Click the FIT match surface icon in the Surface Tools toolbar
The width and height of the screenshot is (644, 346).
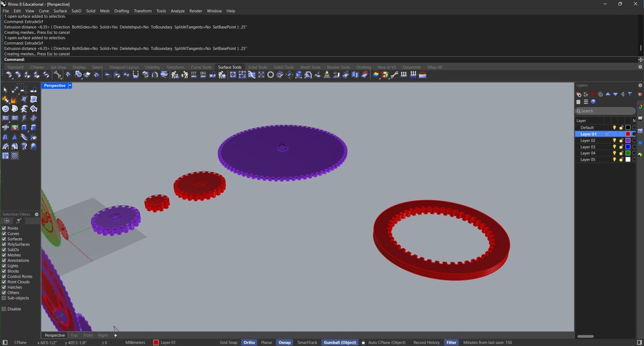[x=194, y=75]
